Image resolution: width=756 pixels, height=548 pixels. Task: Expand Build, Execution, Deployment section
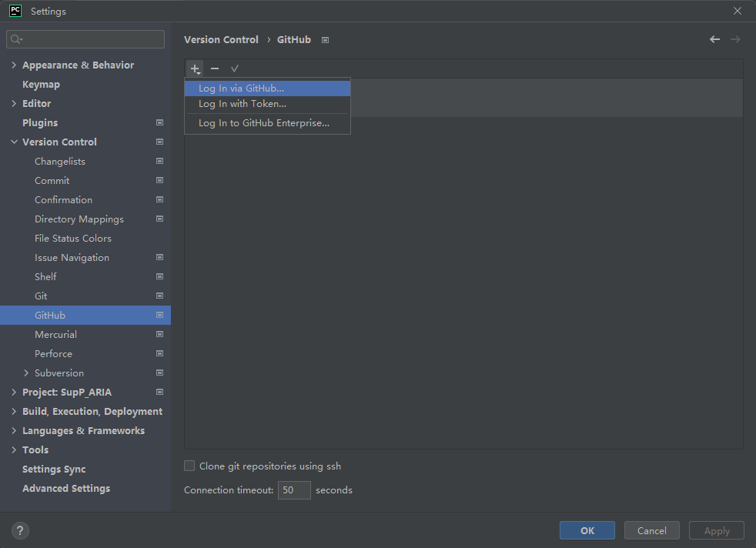pyautogui.click(x=14, y=412)
